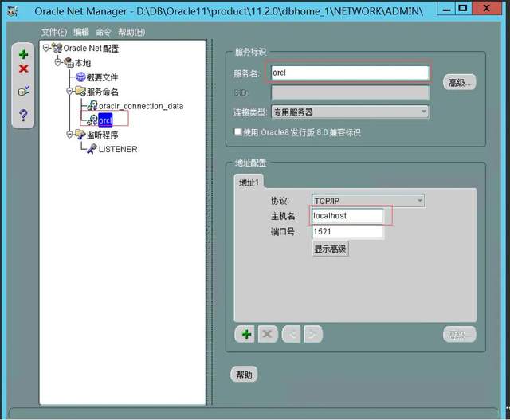Click the 服务名 input field containing orcl
This screenshot has height=420, width=510.
(x=350, y=73)
